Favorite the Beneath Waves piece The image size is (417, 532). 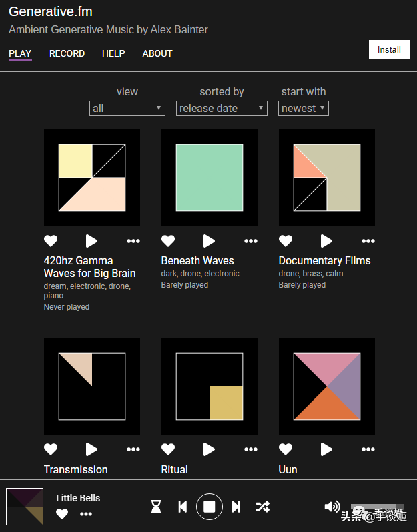[168, 241]
